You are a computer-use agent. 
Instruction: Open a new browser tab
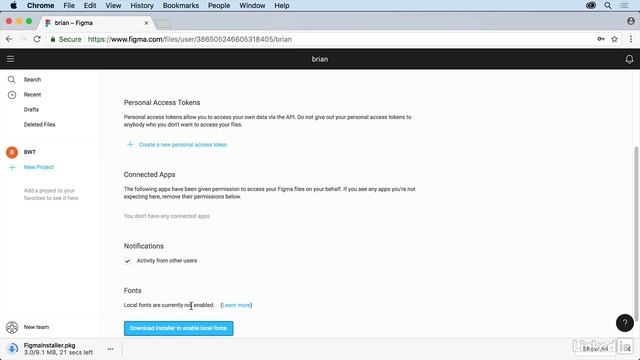tap(164, 24)
